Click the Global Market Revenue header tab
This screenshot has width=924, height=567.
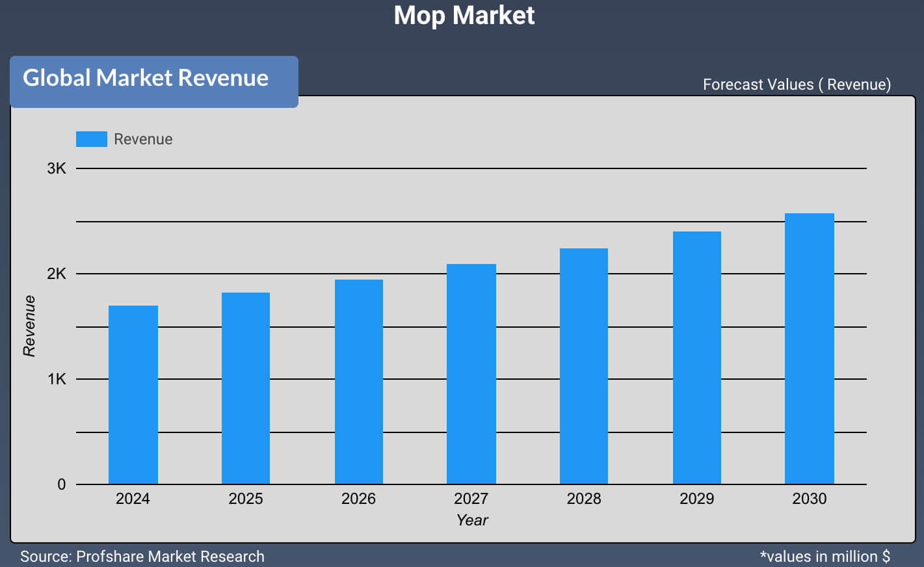pyautogui.click(x=154, y=82)
